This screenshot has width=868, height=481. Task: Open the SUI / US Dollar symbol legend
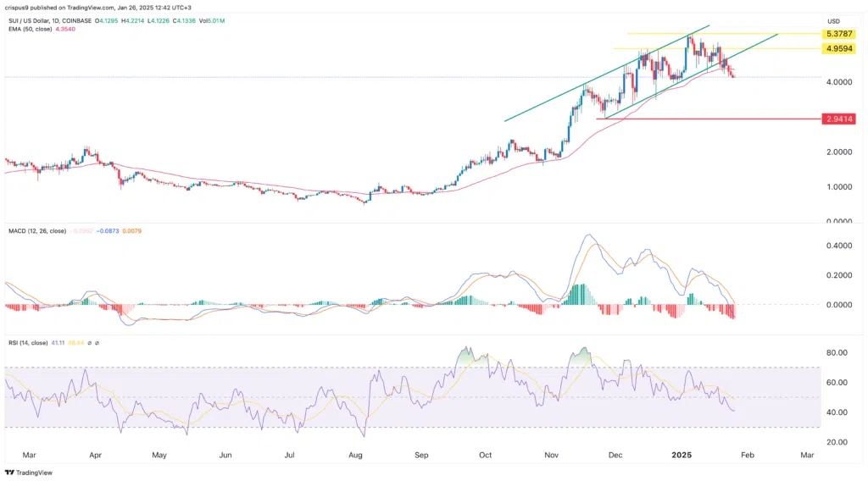[x=50, y=21]
